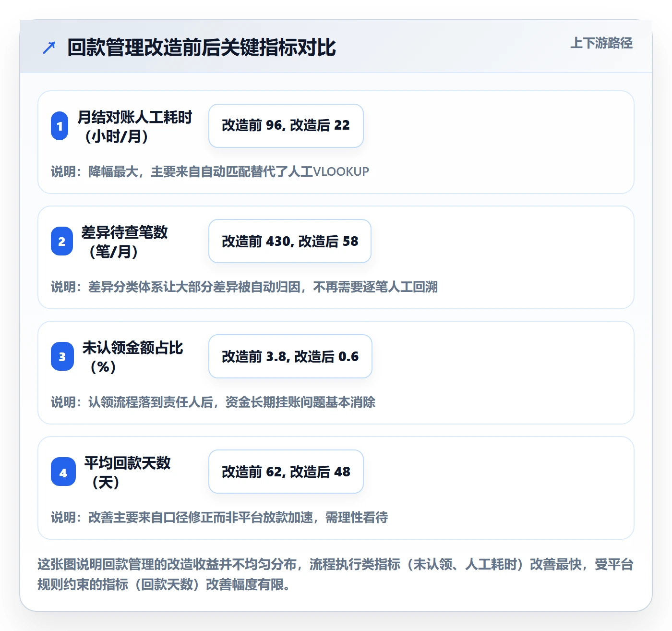
Task: Click the number 1 badge
Action: [x=60, y=126]
